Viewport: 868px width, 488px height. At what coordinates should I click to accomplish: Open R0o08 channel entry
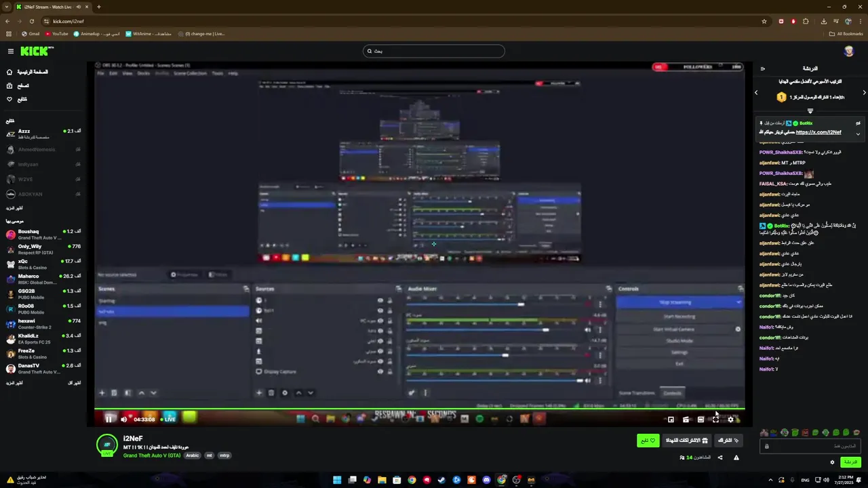pos(43,309)
